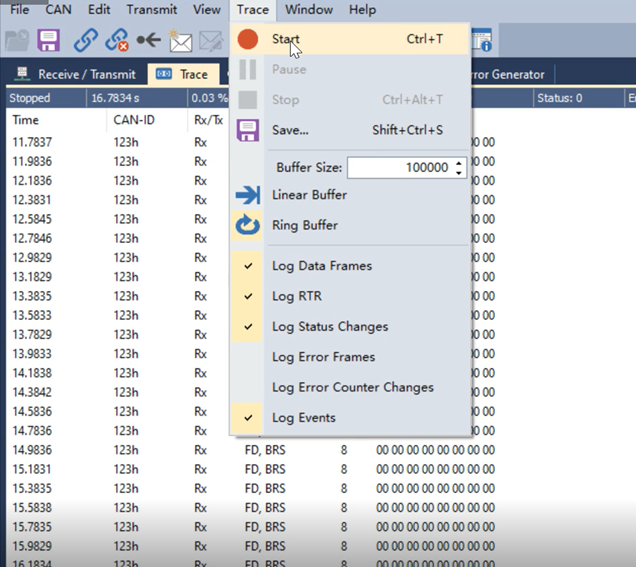The image size is (636, 567).
Task: Click Rx in the 15.9829 row
Action: [x=201, y=546]
